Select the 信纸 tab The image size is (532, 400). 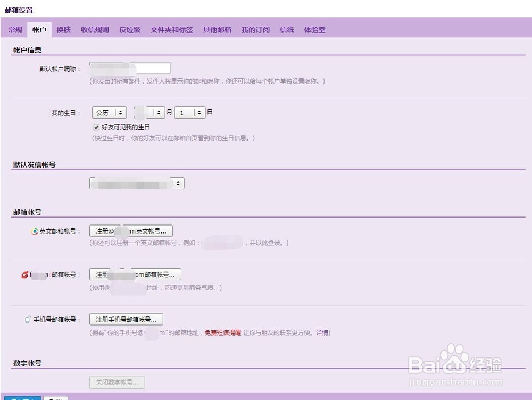click(287, 30)
